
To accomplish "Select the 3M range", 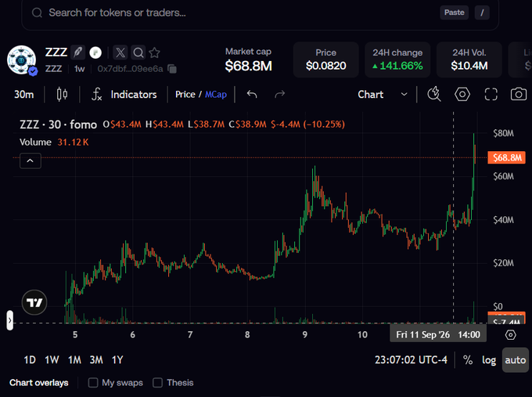I will click(96, 360).
